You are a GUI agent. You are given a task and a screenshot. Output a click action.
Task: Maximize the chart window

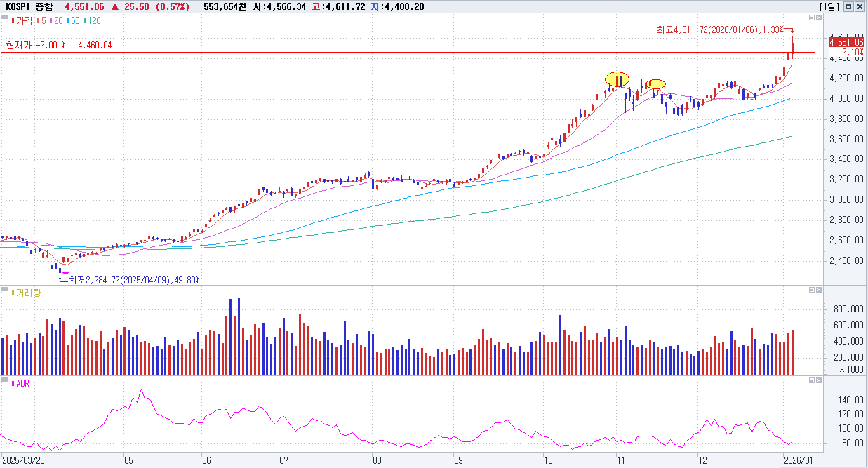848,6
